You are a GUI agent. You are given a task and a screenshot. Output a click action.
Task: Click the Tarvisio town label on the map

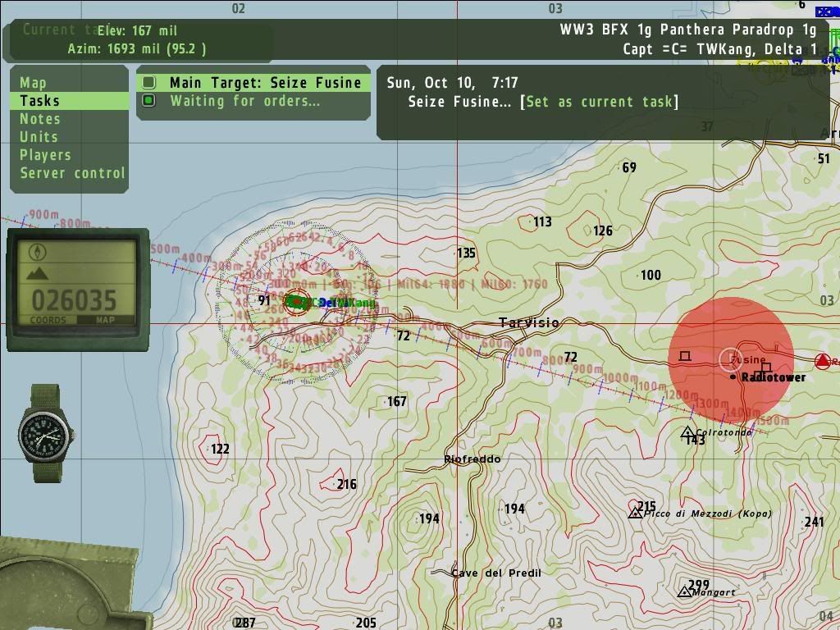point(529,322)
